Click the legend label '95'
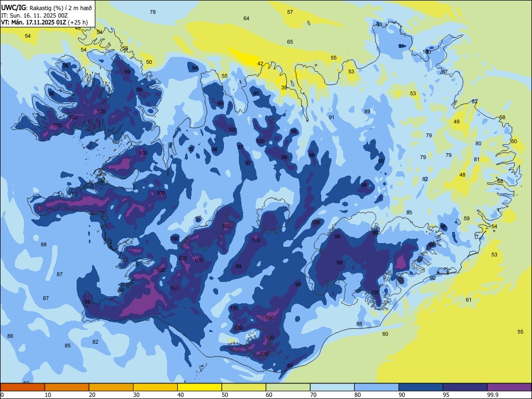The height and width of the screenshot is (399, 532). 446,395
